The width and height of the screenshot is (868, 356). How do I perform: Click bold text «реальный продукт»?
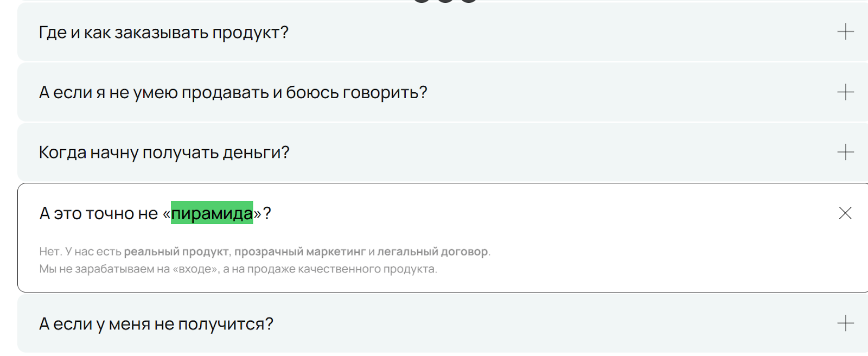(177, 252)
